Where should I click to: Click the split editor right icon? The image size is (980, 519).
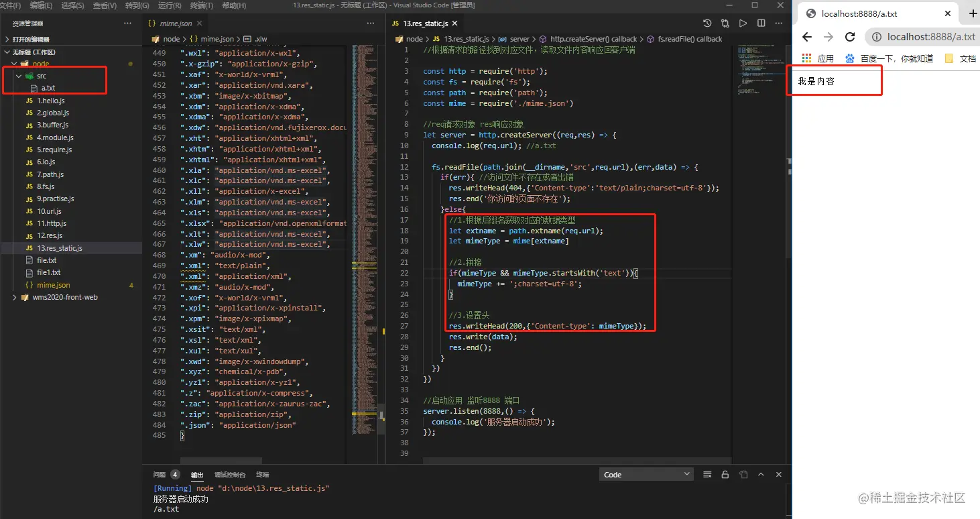point(761,23)
